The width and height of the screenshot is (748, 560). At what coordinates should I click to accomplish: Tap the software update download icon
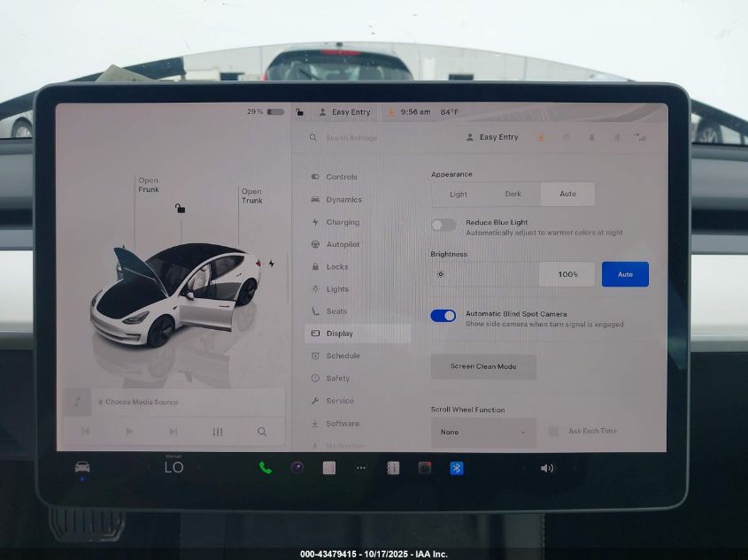click(x=540, y=138)
